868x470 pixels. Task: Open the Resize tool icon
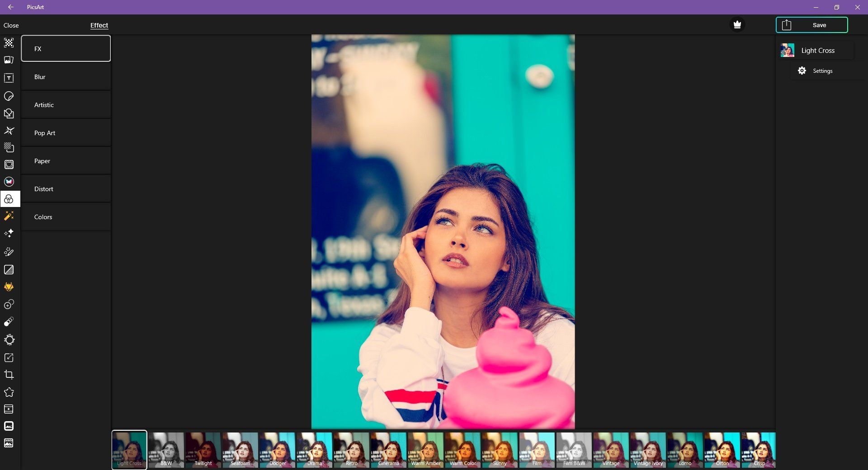pos(9,357)
